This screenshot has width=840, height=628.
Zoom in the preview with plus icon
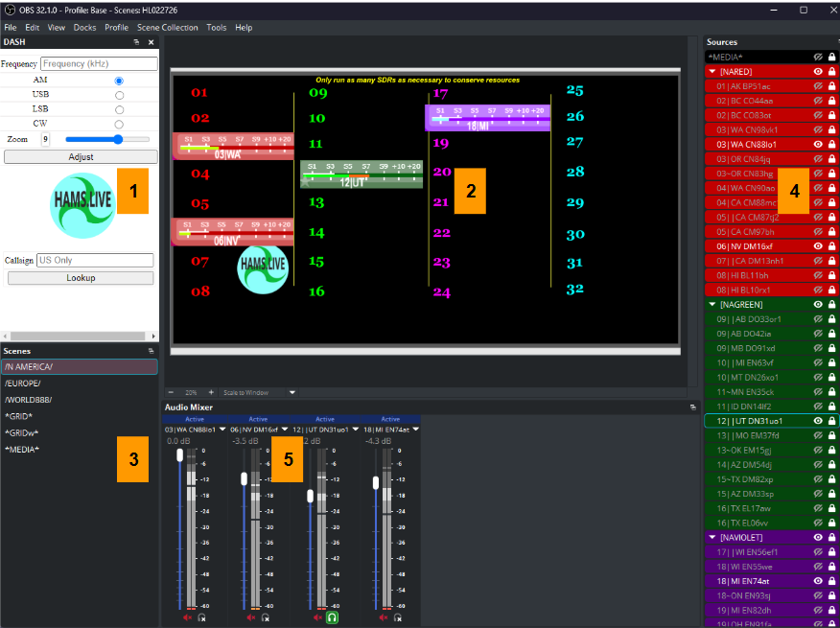pyautogui.click(x=211, y=392)
